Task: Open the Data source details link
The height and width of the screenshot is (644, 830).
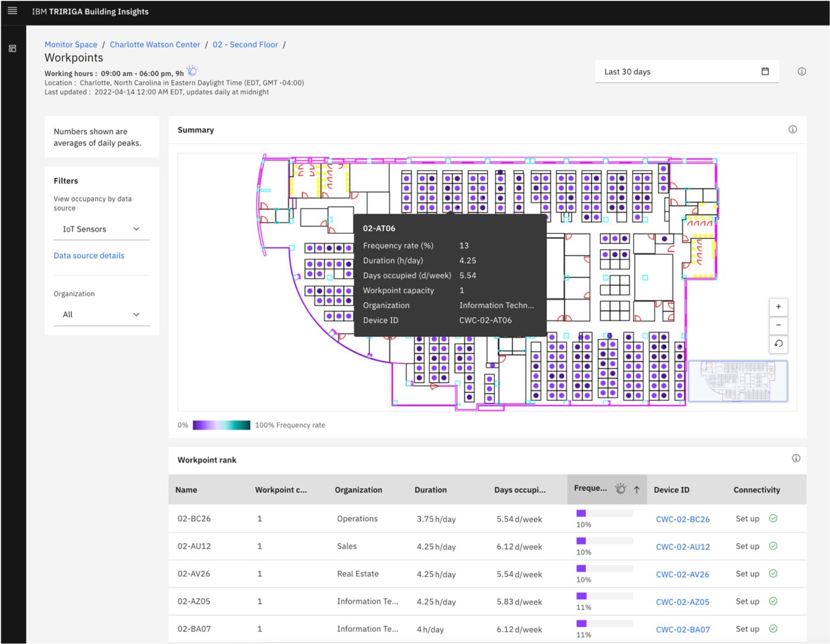Action: tap(89, 255)
